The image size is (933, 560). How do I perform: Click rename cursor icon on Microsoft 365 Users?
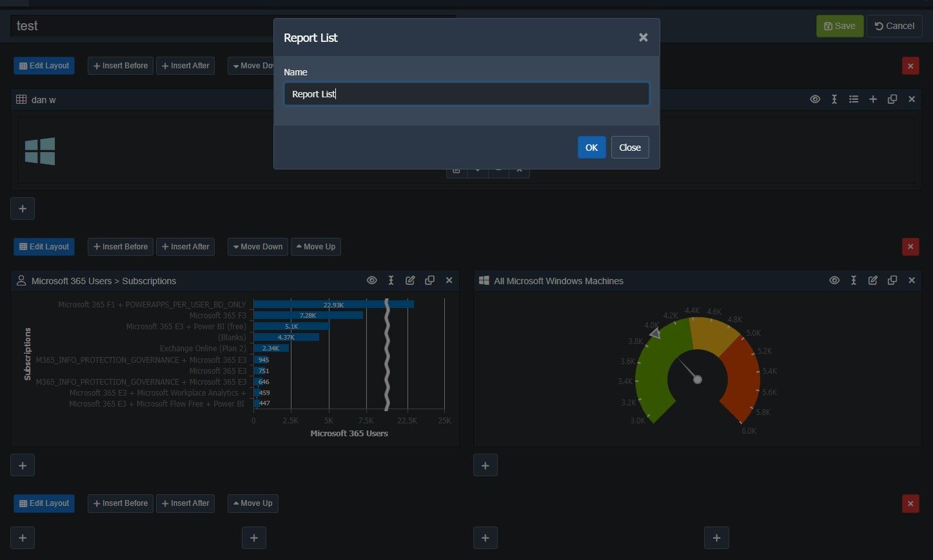391,280
